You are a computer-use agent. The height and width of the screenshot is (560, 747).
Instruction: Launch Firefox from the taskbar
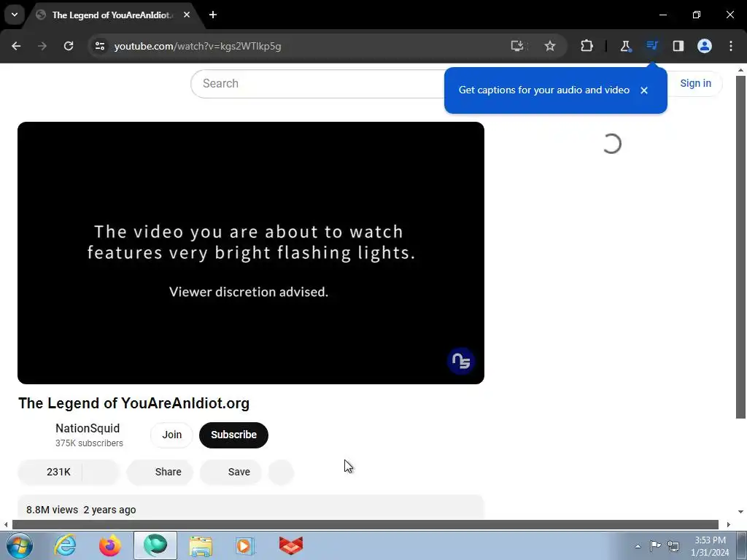click(110, 545)
